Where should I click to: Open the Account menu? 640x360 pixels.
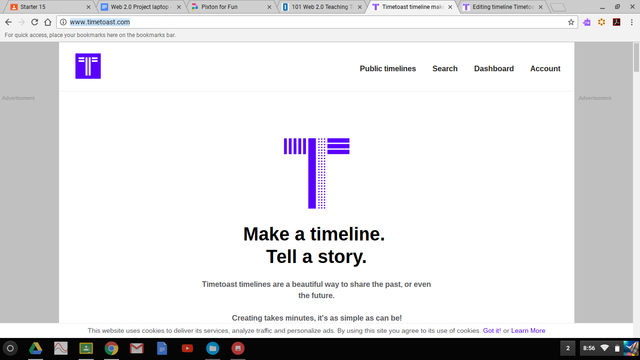click(x=545, y=69)
